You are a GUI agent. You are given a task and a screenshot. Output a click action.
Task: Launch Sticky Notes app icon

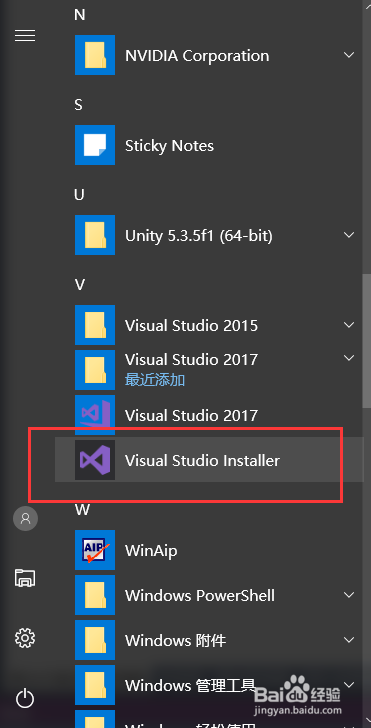(95, 145)
